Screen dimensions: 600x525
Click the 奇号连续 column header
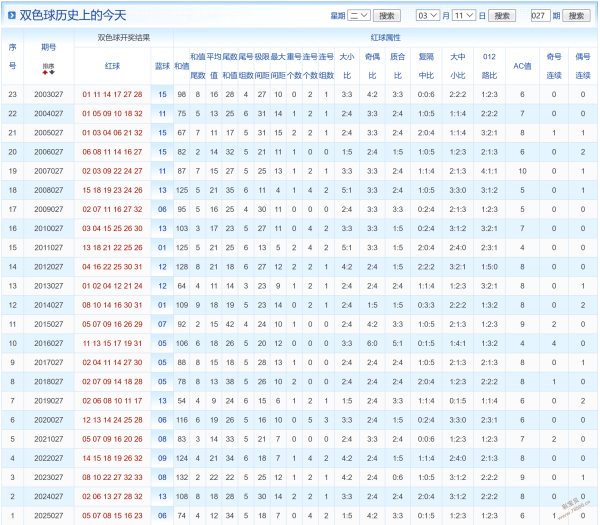pos(554,65)
